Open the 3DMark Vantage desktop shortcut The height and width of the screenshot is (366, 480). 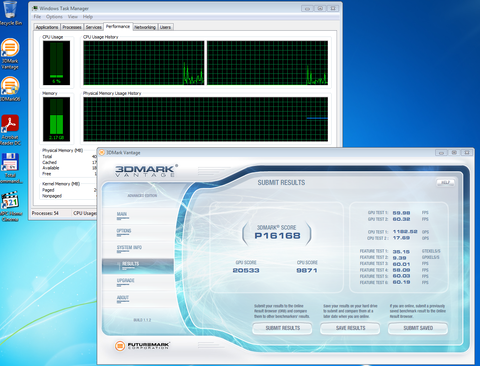click(10, 53)
